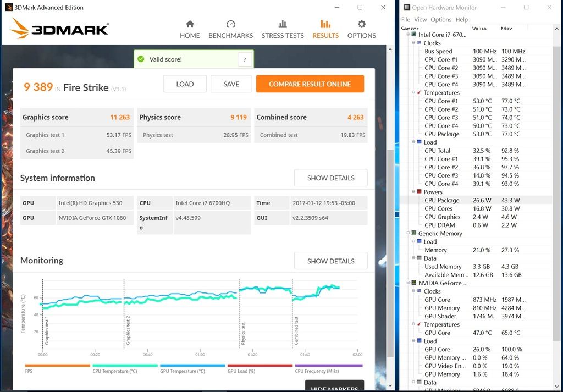Switch to the BENCHMARKS tab
This screenshot has height=392, width=563.
230,30
